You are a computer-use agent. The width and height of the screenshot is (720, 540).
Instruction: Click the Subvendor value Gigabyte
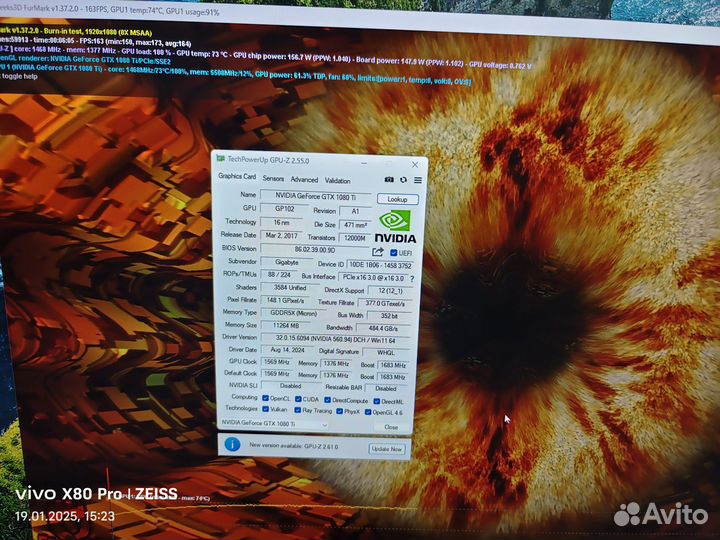pos(286,262)
